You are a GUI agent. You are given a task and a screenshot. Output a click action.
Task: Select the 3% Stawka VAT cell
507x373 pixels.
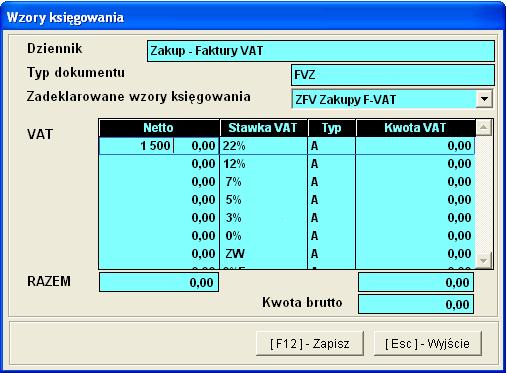(x=264, y=218)
